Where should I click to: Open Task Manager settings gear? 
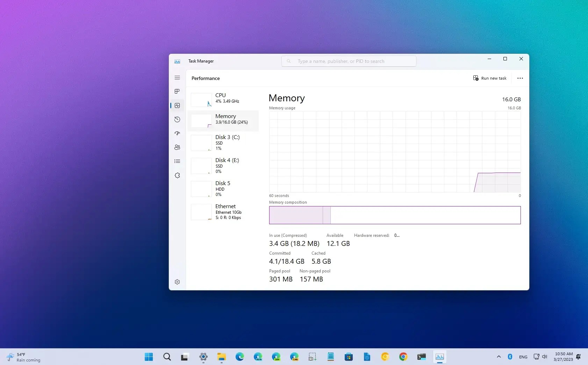177,282
